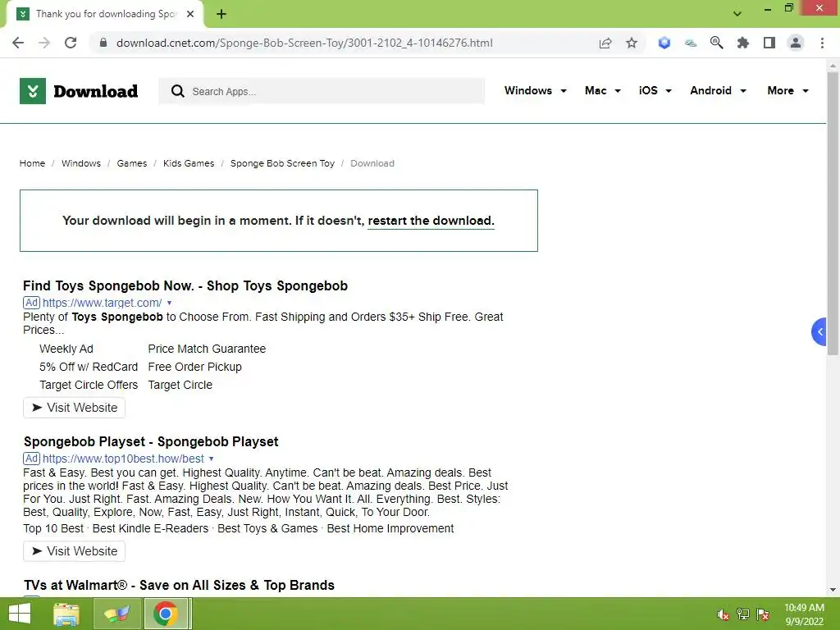Expand the target.com ad options arrow

[x=169, y=304]
